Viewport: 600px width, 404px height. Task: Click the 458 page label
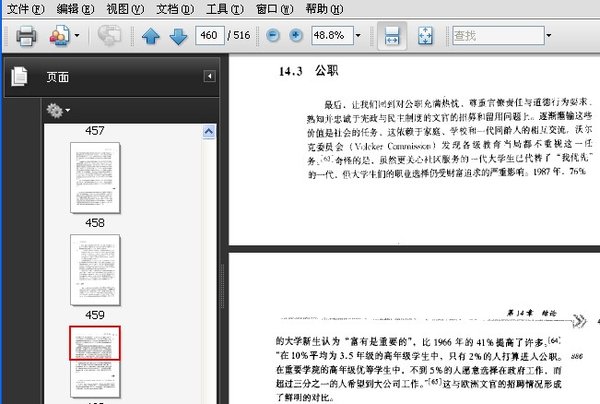(x=95, y=223)
